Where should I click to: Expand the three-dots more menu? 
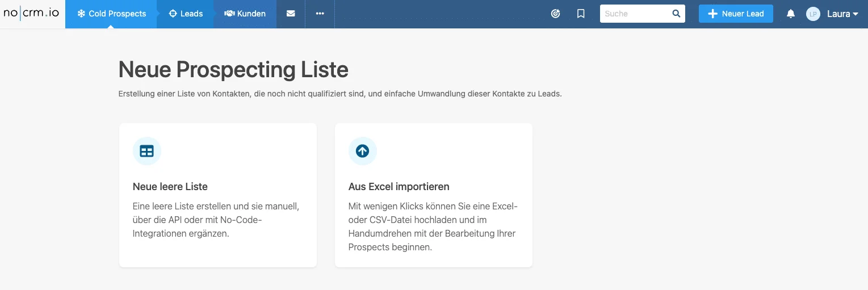coord(320,14)
